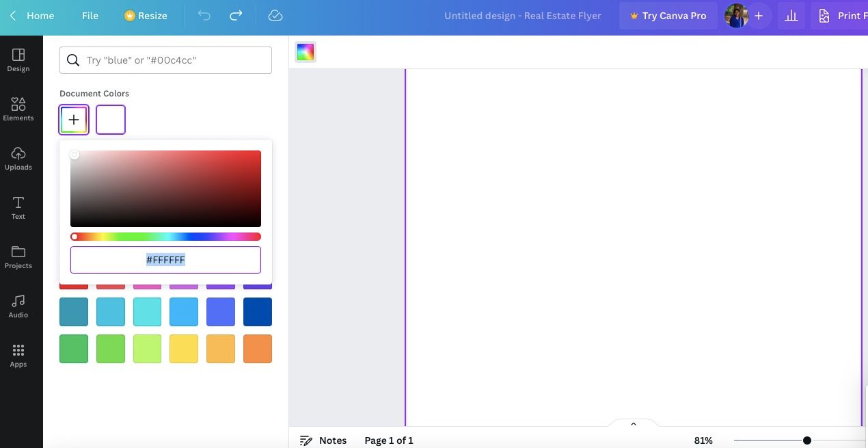Image resolution: width=868 pixels, height=448 pixels.
Task: Open the Uploads panel
Action: 18,159
